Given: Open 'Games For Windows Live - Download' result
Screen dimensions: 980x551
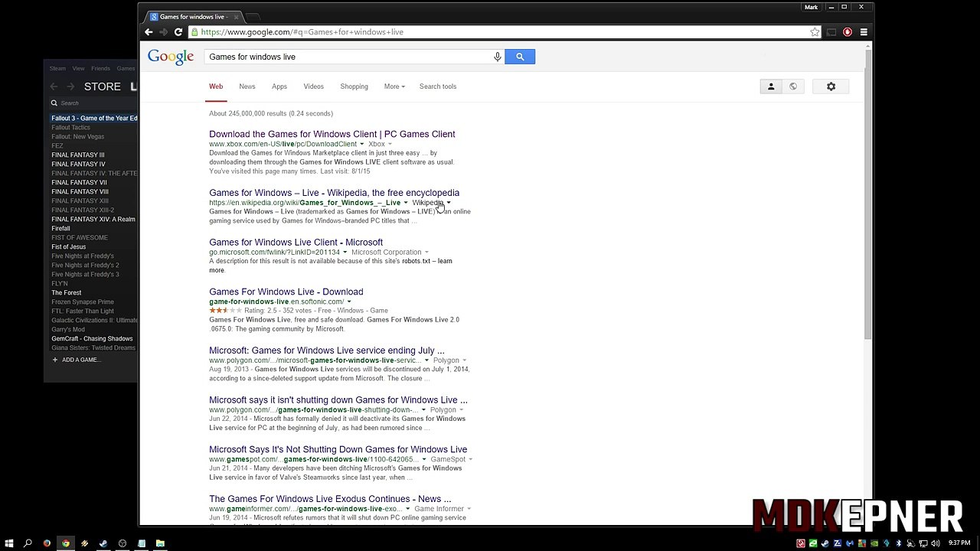Looking at the screenshot, I should click(x=286, y=292).
